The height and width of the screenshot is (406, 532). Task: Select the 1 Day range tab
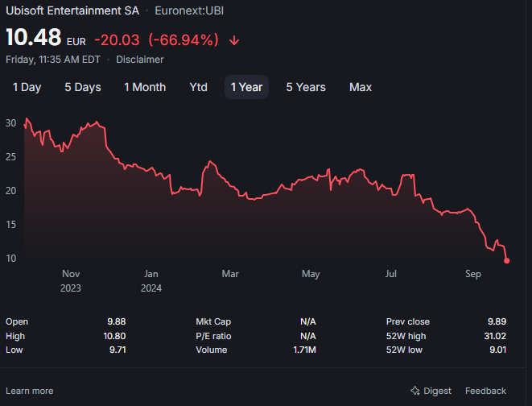[x=27, y=87]
